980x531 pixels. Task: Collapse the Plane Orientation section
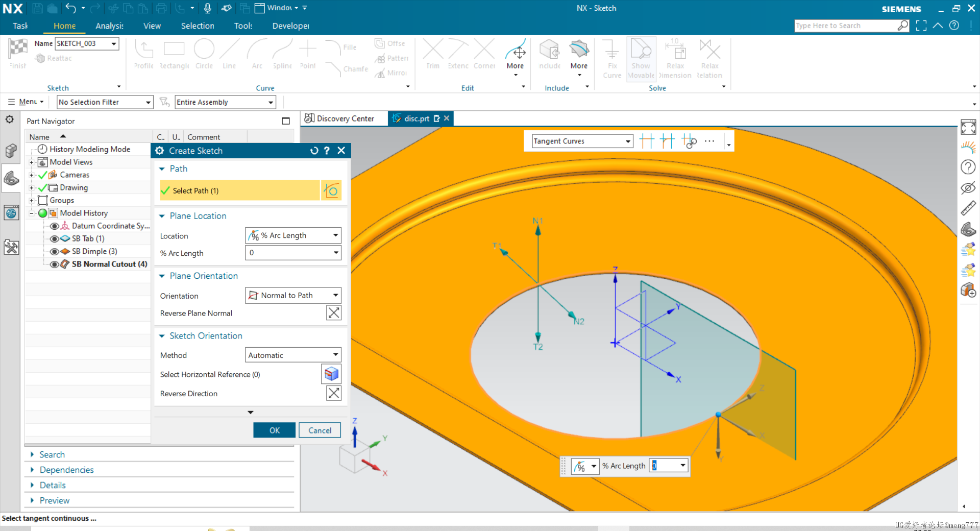162,276
